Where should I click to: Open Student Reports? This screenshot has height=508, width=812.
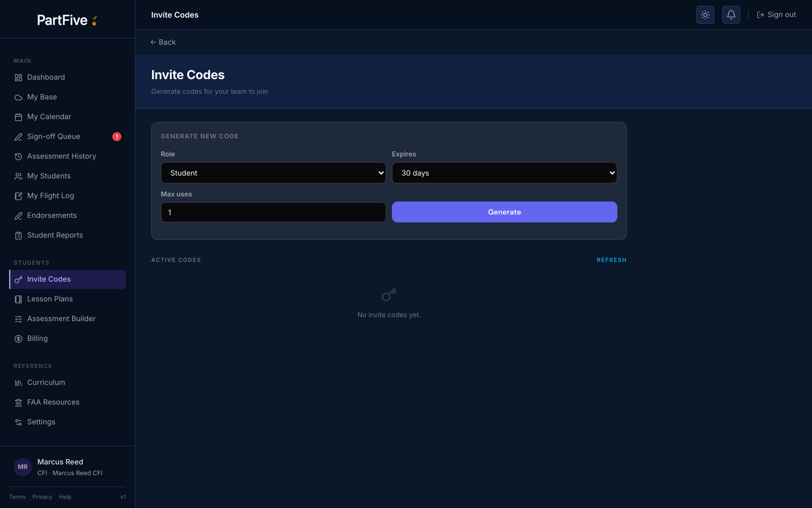[x=68, y=235]
